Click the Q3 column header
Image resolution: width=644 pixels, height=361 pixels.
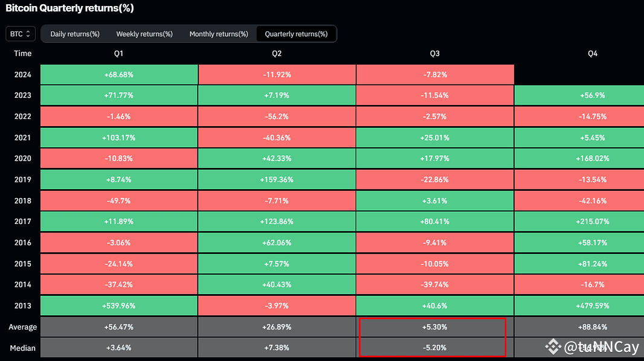[x=434, y=53]
